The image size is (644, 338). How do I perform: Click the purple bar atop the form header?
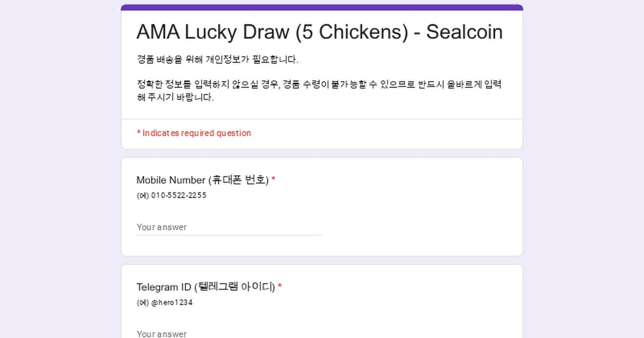[x=322, y=8]
